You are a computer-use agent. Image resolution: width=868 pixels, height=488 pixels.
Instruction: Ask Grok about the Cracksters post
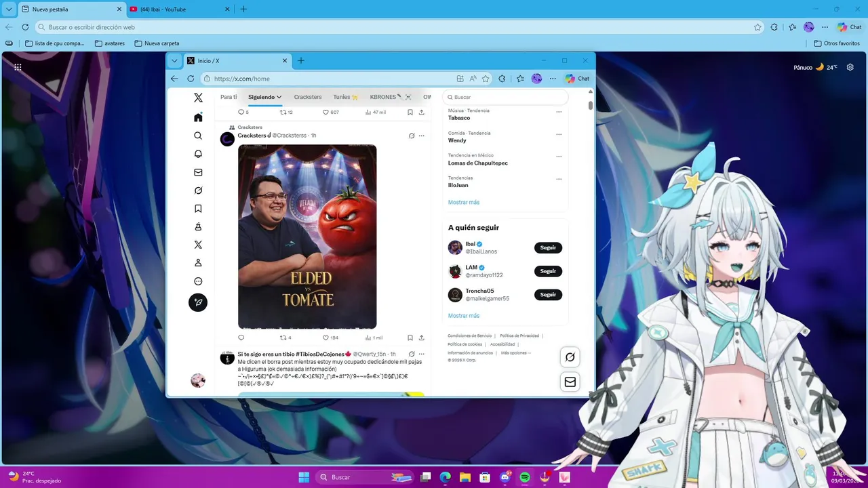click(x=412, y=136)
